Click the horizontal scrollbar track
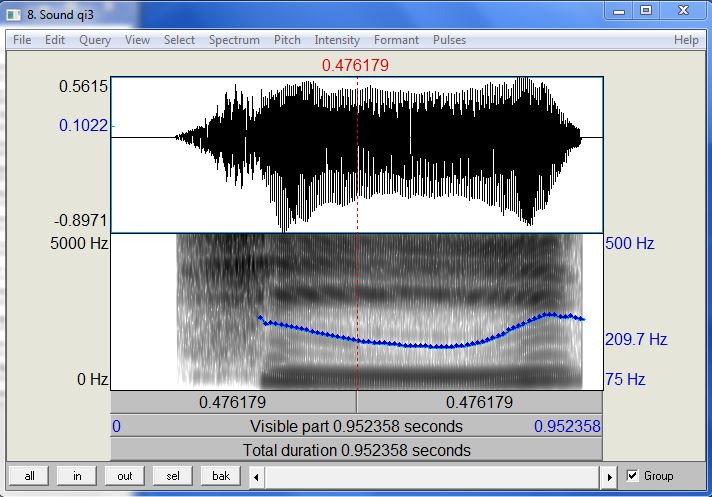Screen dimensions: 712x497 point(433,477)
